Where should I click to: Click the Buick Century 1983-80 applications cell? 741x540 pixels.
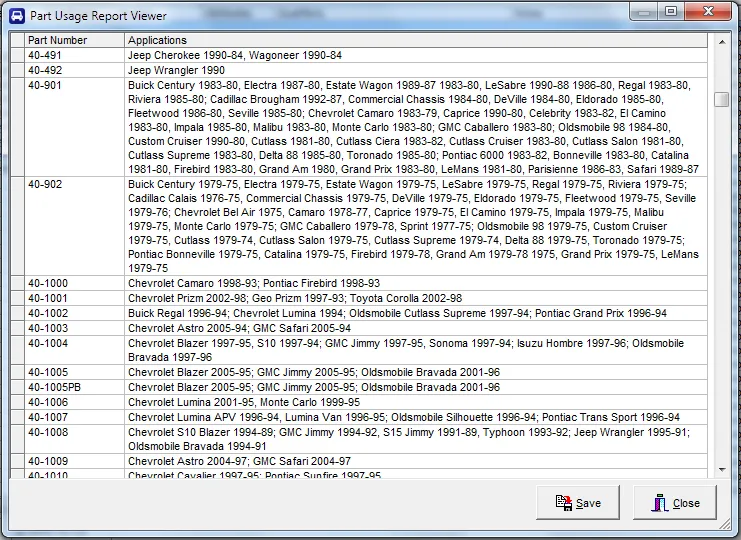click(x=416, y=127)
